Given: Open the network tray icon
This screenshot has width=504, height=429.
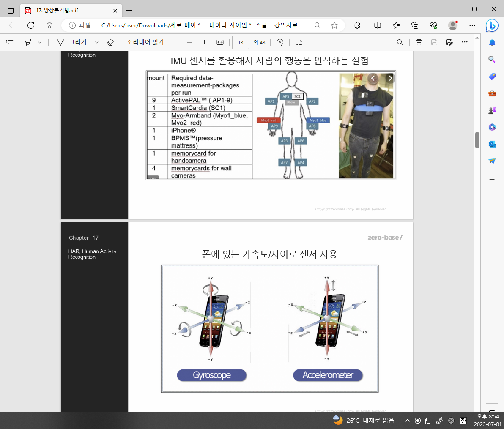Looking at the screenshot, I should 428,420.
